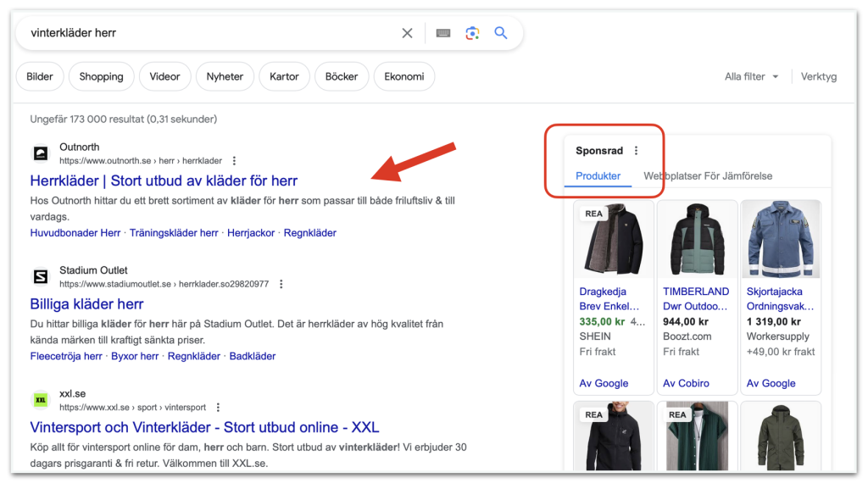
Task: Open the 'Dragkedja Brev Enkel...' product link
Action: (x=609, y=298)
